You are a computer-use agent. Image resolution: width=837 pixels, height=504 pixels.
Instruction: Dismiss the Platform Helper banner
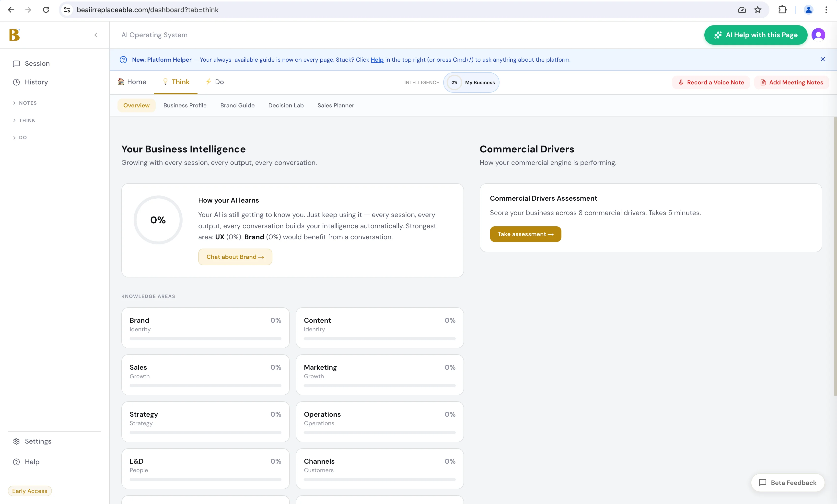pos(823,59)
